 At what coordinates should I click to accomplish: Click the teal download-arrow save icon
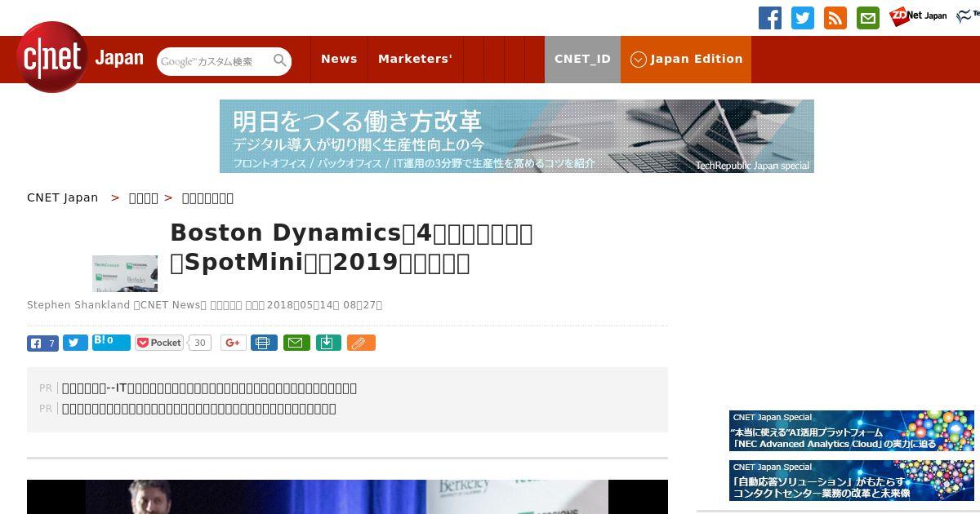(327, 343)
